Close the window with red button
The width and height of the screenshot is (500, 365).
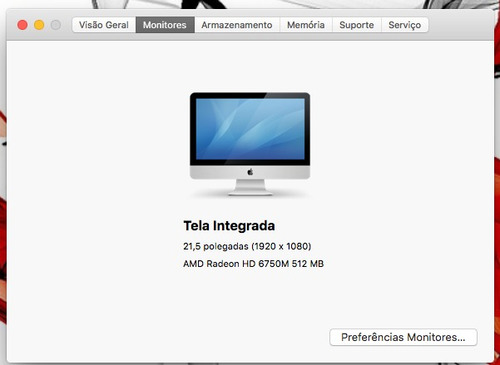(22, 25)
